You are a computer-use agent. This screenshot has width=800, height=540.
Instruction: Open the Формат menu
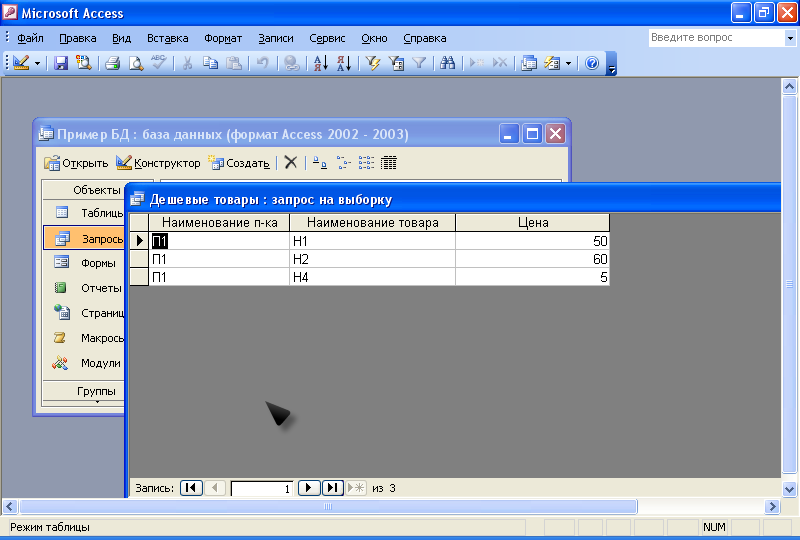[x=223, y=38]
